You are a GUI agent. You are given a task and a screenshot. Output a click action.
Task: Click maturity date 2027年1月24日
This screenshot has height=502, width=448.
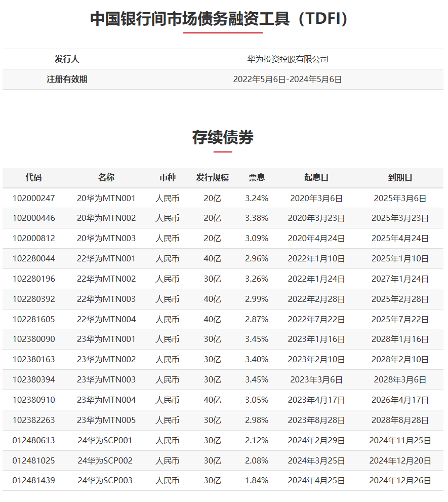[x=400, y=279]
